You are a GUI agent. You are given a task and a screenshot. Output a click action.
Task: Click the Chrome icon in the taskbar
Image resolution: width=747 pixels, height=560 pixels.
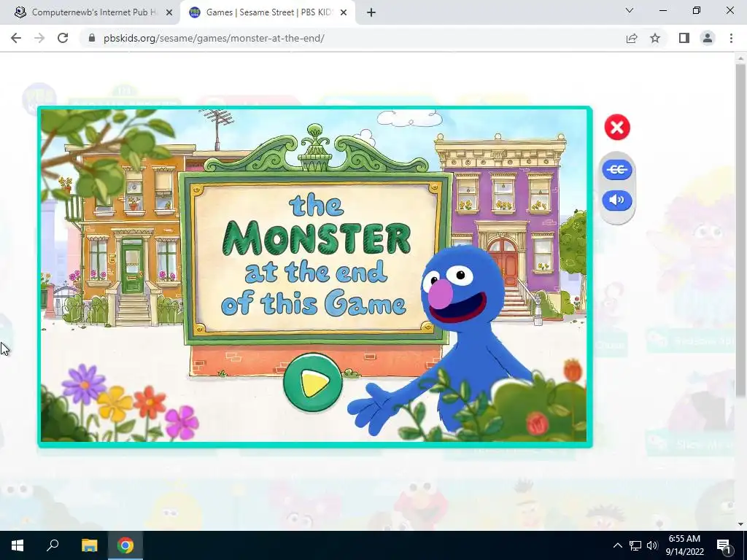coord(125,545)
